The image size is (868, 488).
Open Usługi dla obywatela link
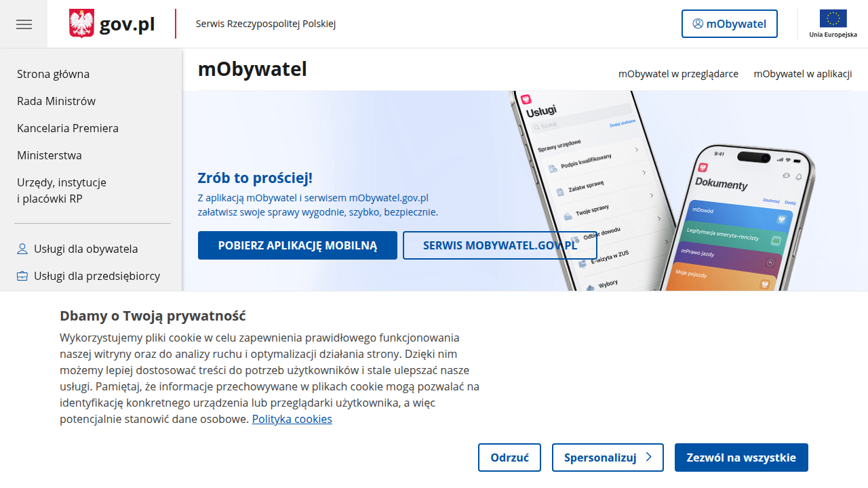pyautogui.click(x=85, y=249)
